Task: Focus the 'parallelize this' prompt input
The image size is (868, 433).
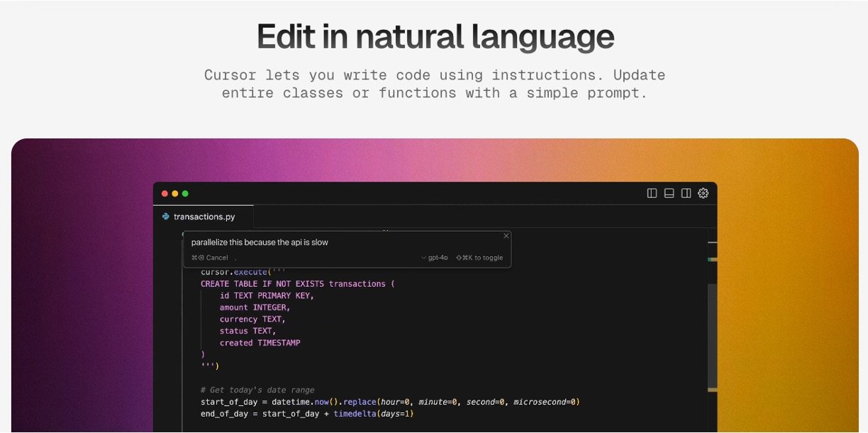Action: (x=319, y=242)
